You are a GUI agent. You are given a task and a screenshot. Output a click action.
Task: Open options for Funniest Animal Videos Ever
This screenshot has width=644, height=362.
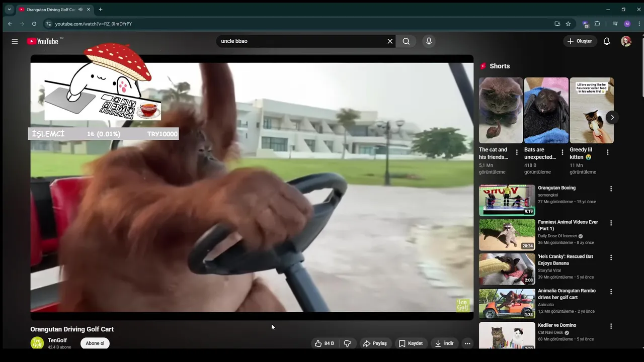click(611, 223)
